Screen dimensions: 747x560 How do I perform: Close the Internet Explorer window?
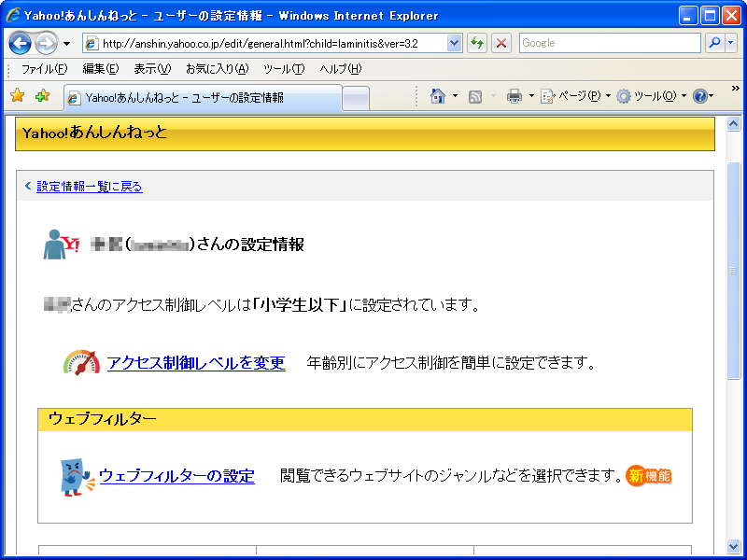[731, 16]
